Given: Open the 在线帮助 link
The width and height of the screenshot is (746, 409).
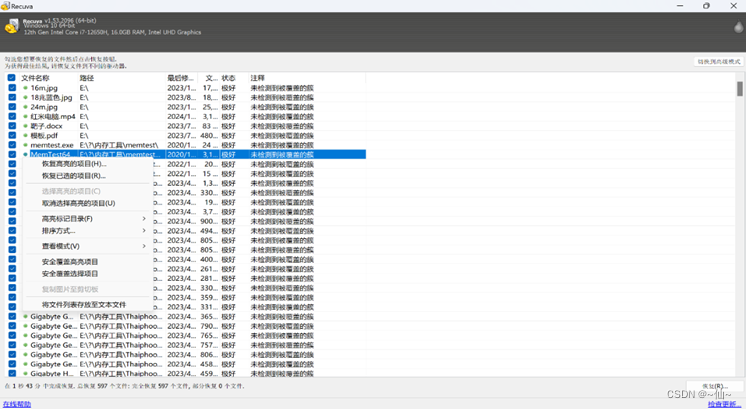Looking at the screenshot, I should coord(17,404).
